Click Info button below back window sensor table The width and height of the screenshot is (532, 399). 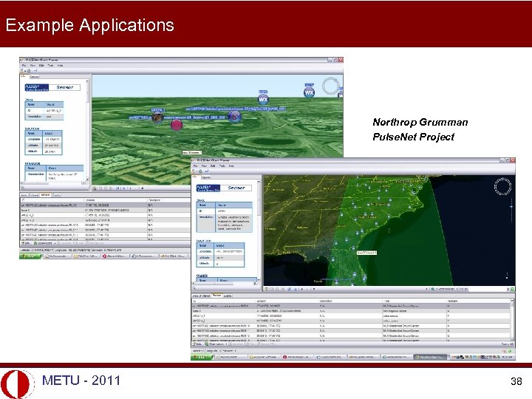tap(25, 243)
